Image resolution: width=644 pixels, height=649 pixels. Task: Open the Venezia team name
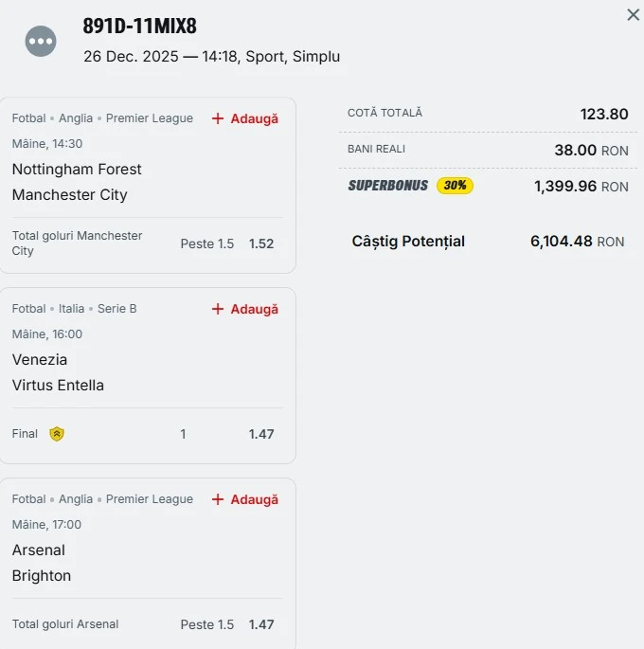[40, 360]
